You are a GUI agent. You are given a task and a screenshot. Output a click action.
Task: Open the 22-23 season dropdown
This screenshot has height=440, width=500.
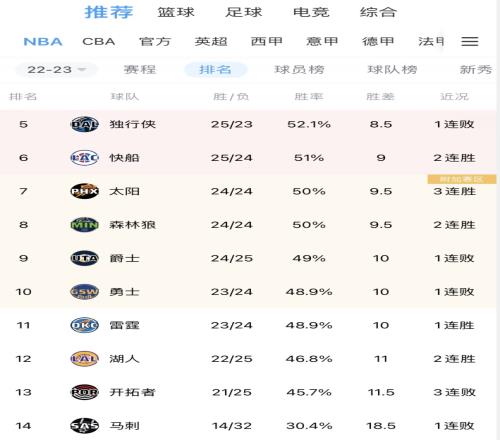[x=56, y=70]
